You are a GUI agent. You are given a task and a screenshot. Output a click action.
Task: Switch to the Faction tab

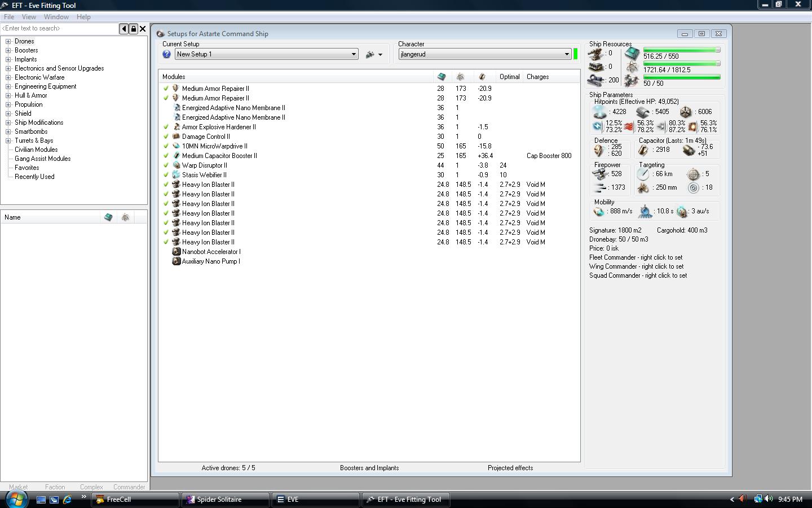coord(55,487)
